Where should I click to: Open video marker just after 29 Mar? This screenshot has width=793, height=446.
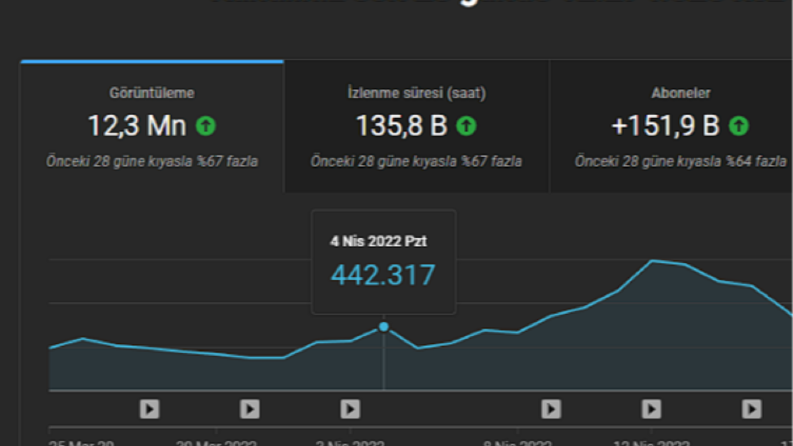(250, 409)
